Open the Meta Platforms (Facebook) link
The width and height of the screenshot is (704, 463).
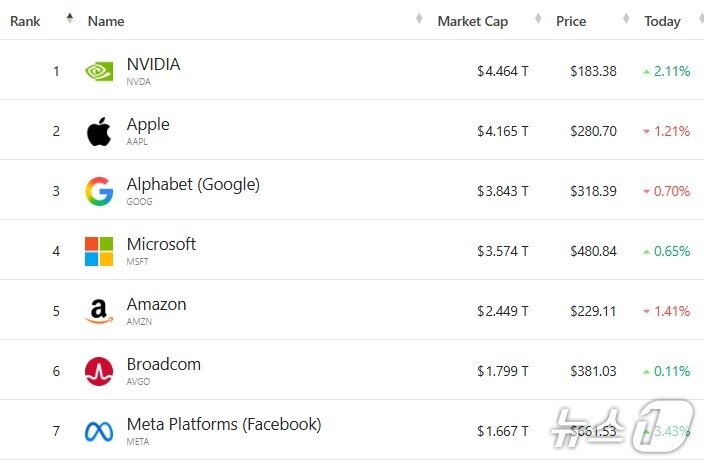[x=224, y=424]
